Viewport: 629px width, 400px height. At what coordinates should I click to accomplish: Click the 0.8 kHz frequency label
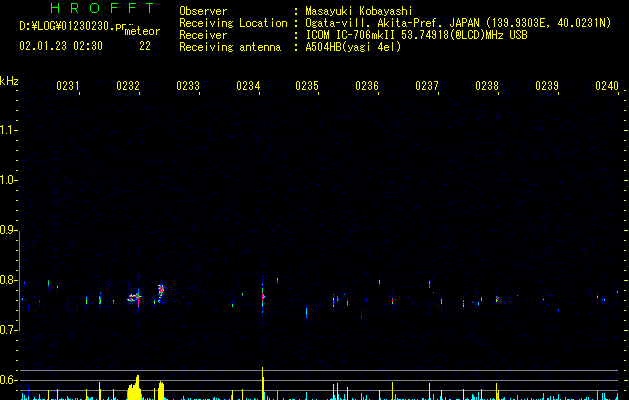click(8, 280)
